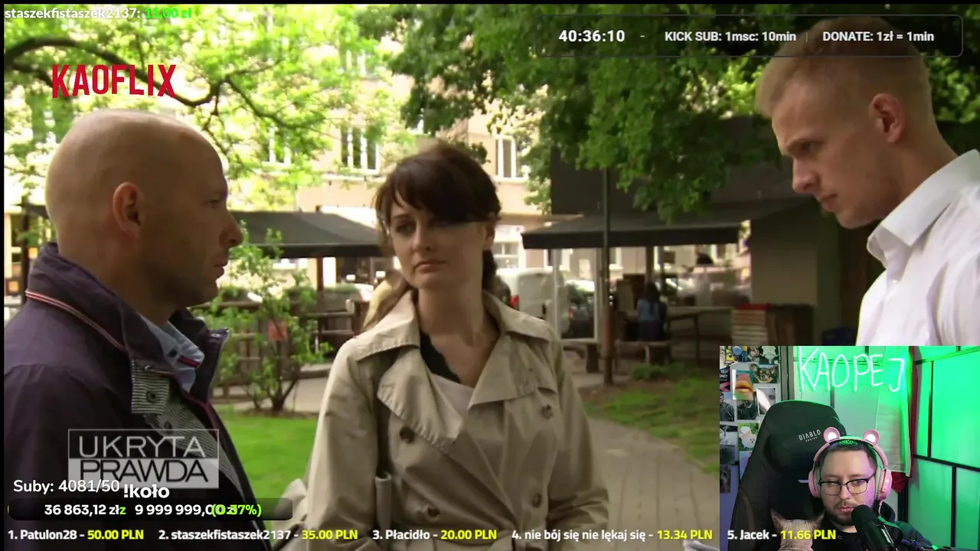980x551 pixels.
Task: Click the donation goal progress bar
Action: (150, 510)
